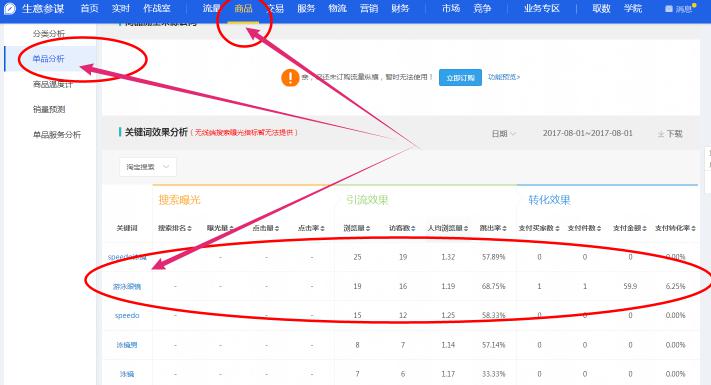Open the 竞争 navigation item
The image size is (711, 385).
click(x=482, y=9)
